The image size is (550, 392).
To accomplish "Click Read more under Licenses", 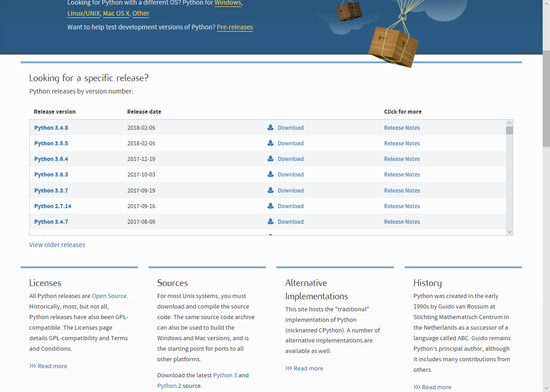I will tap(48, 366).
